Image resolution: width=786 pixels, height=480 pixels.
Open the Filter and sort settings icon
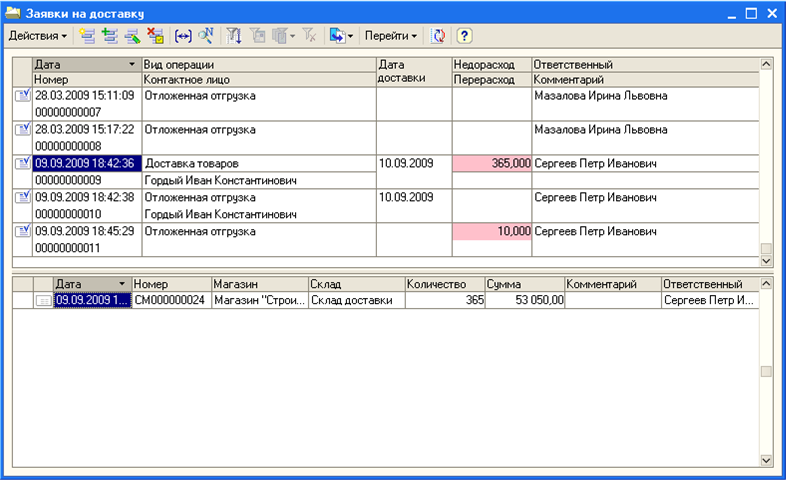point(234,36)
